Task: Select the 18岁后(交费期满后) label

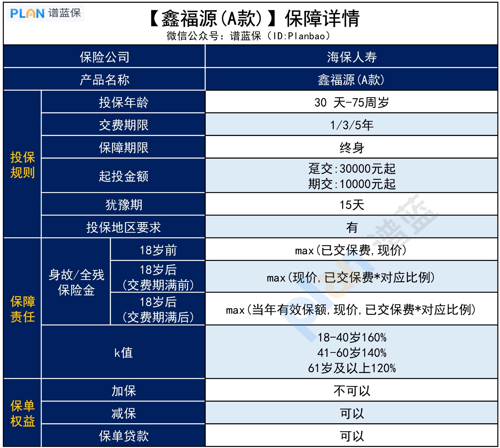Action: pos(158,309)
